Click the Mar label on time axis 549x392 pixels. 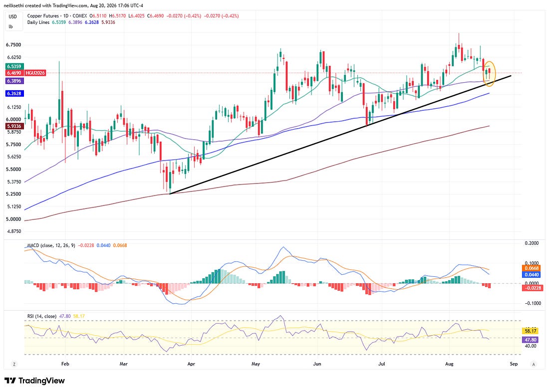[x=124, y=364]
